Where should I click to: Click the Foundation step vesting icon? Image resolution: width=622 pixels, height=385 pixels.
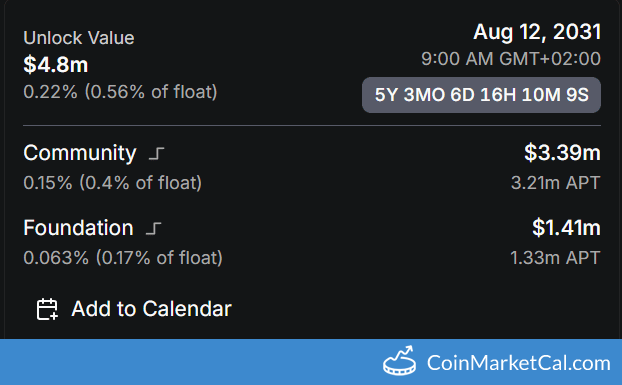tap(154, 228)
